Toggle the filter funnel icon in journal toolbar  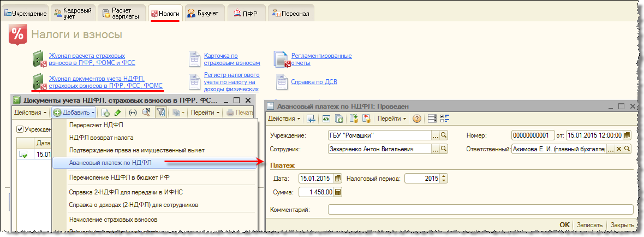[160, 112]
